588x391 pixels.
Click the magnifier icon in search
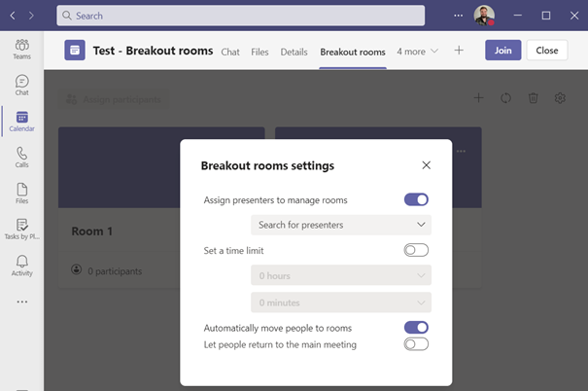(x=67, y=16)
